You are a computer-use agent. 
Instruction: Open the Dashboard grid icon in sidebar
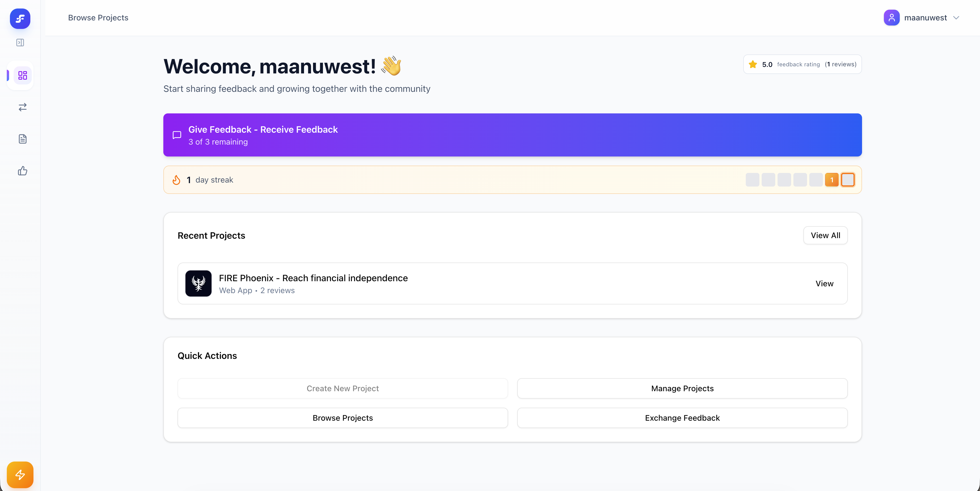pyautogui.click(x=22, y=75)
